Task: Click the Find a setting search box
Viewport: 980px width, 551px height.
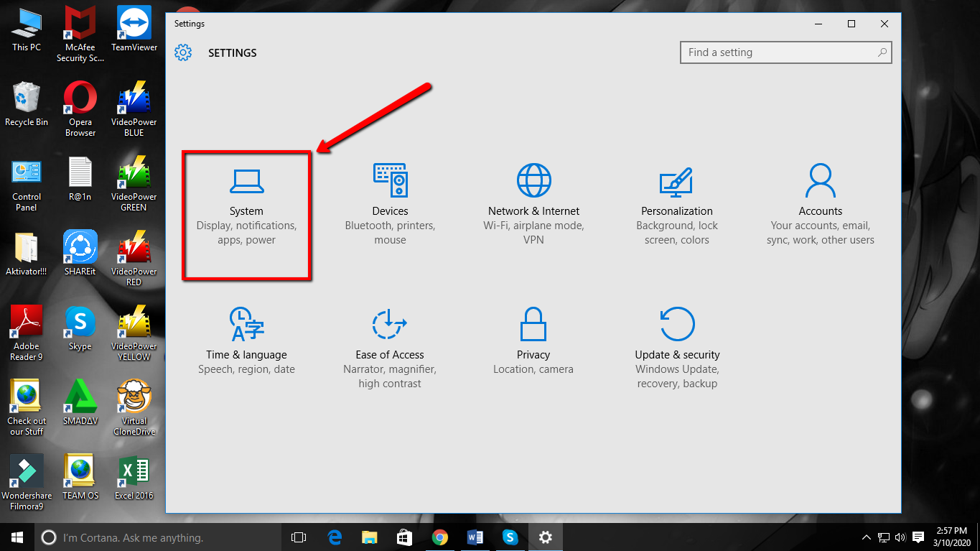Action: click(x=775, y=52)
